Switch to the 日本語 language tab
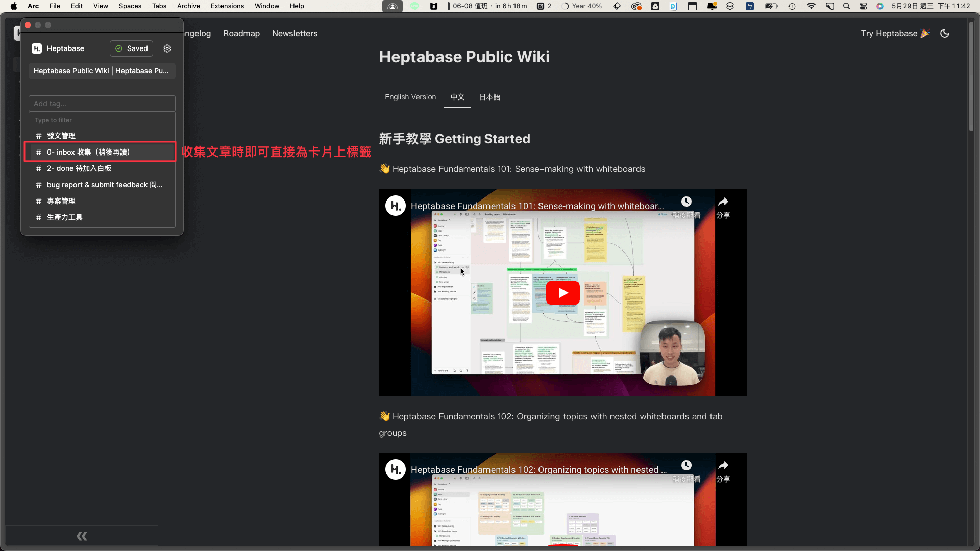This screenshot has width=980, height=551. point(489,97)
